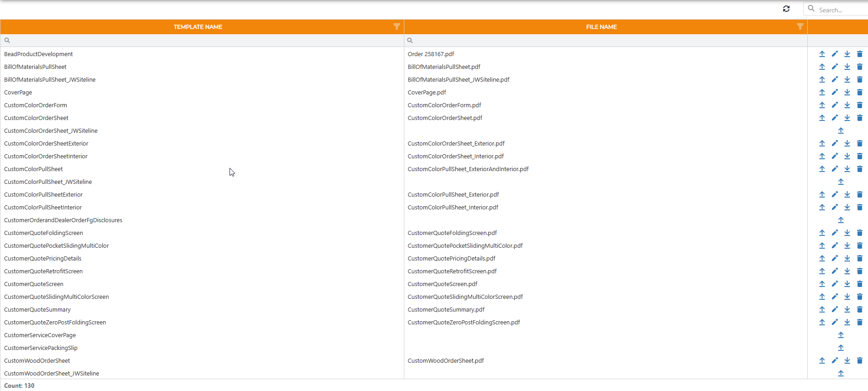This screenshot has width=868, height=391.
Task: Download BillOfMaterialsPullSheet.pdf
Action: click(847, 67)
